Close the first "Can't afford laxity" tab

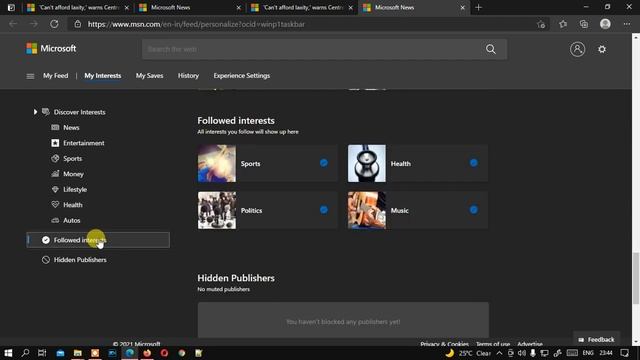tap(127, 7)
